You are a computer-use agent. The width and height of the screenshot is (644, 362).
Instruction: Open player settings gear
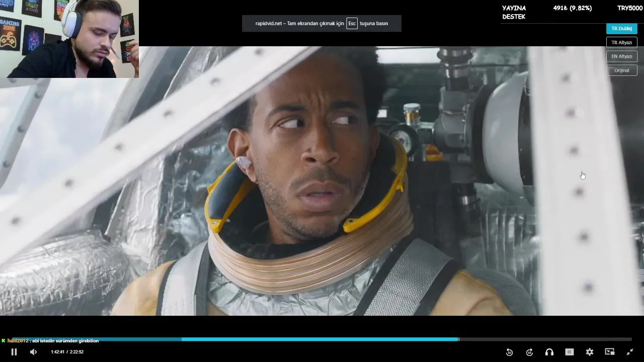pyautogui.click(x=590, y=352)
